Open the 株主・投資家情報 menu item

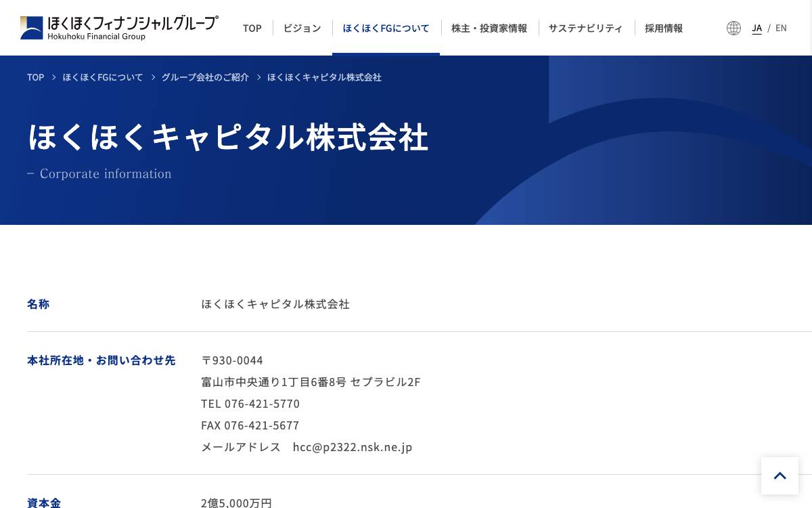pyautogui.click(x=489, y=28)
